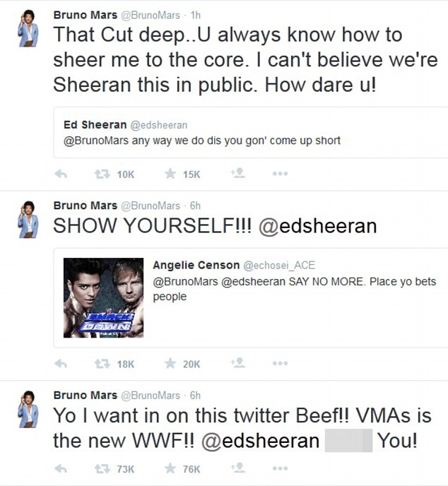Open the Ed Sheeran quoted tweet author name
This screenshot has height=486, width=448.
(x=95, y=124)
